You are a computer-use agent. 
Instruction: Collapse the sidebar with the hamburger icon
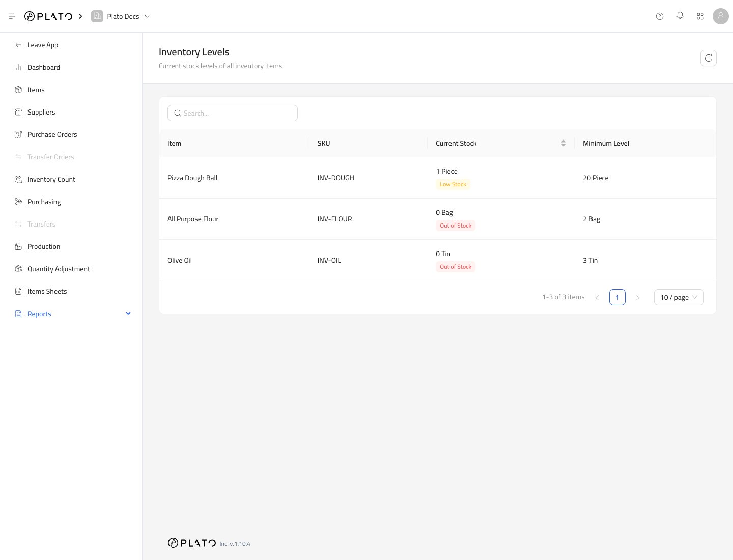click(12, 16)
